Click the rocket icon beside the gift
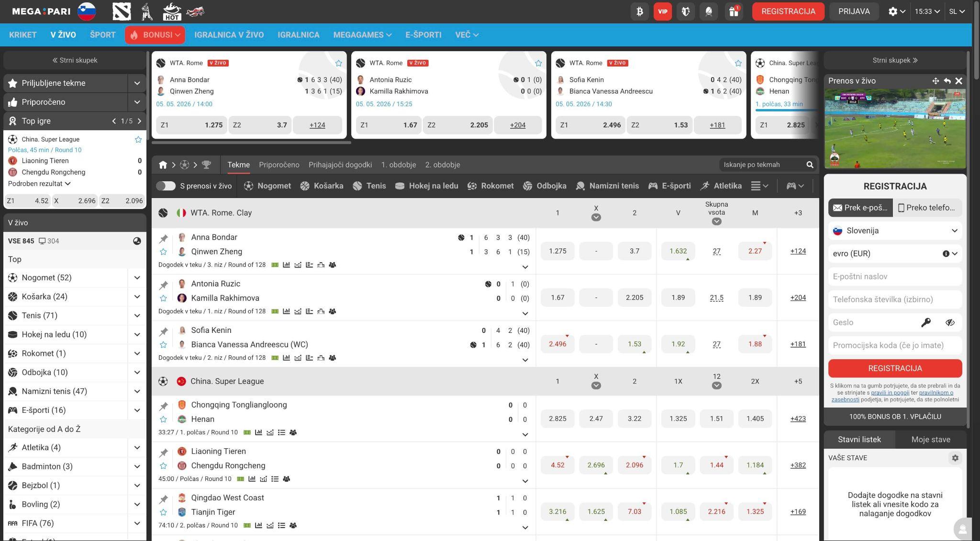Image resolution: width=980 pixels, height=541 pixels. pyautogui.click(x=709, y=11)
